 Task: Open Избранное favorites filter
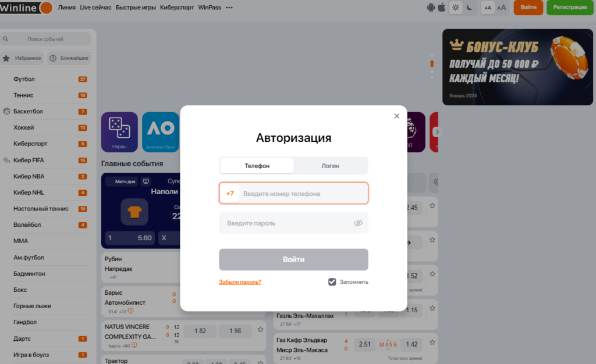pos(22,58)
